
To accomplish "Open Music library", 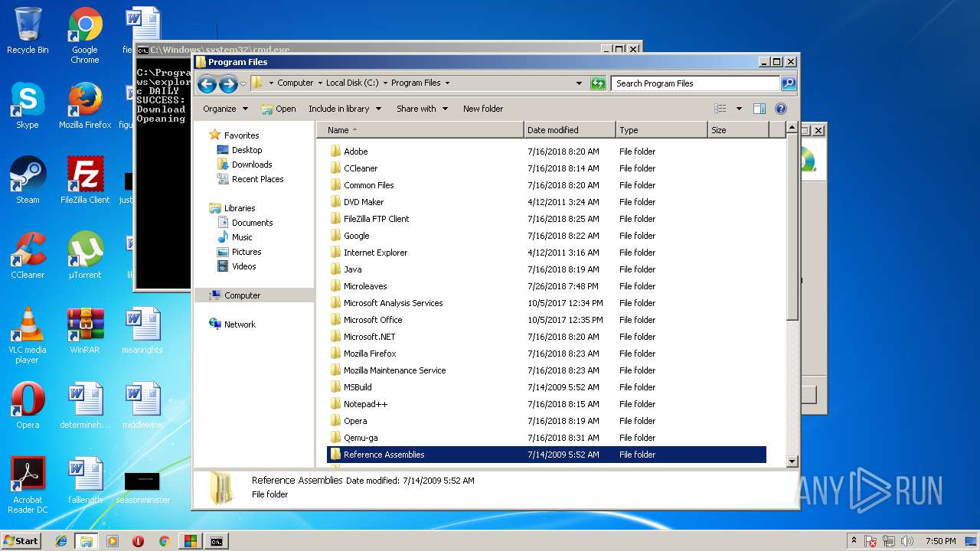I will [x=242, y=237].
